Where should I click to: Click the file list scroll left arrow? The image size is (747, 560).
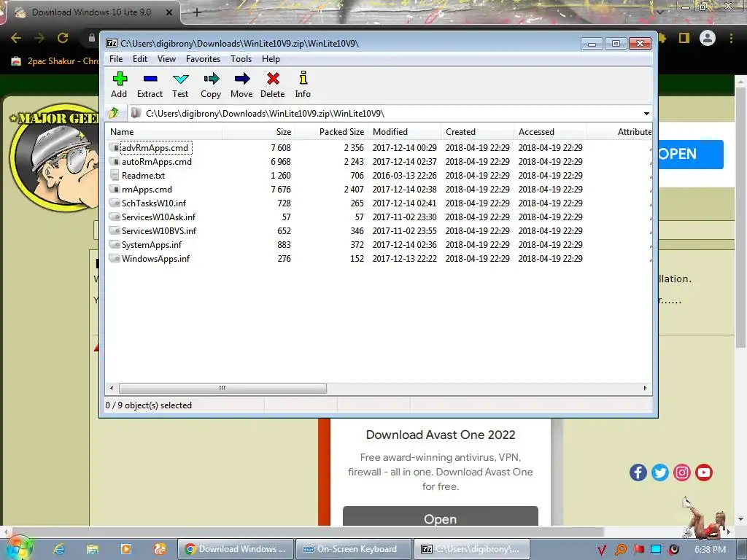click(x=112, y=388)
